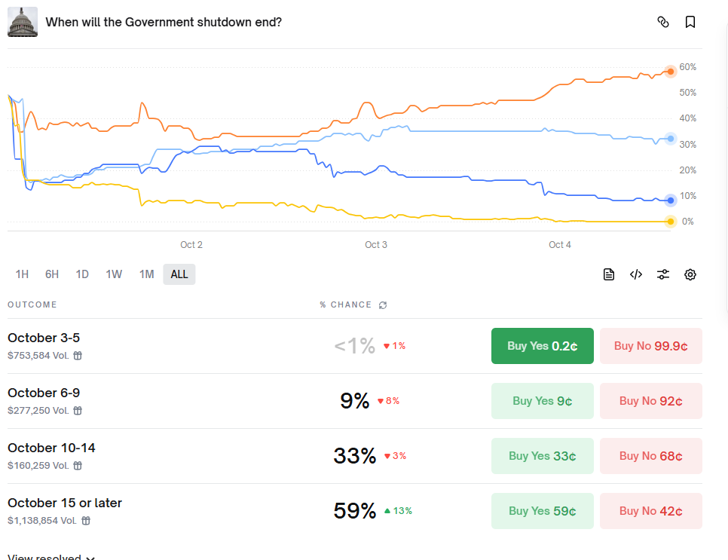Buy No for October 15 or later

pos(651,511)
